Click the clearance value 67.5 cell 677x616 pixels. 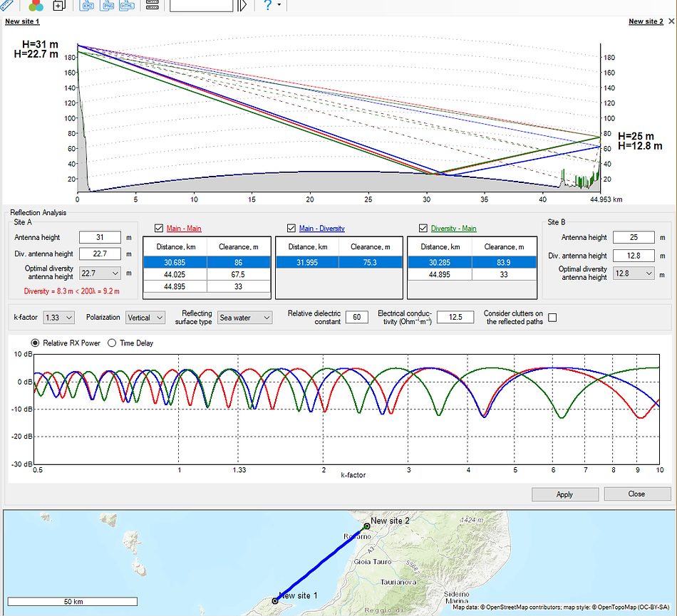click(238, 274)
